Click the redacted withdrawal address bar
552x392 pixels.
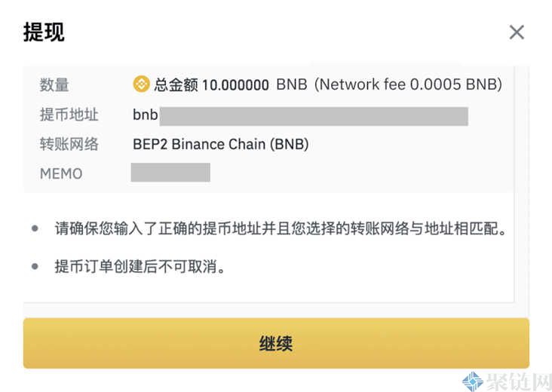pyautogui.click(x=313, y=116)
